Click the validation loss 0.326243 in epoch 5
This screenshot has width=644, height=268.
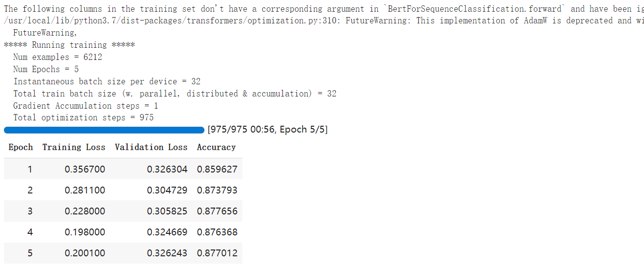167,253
